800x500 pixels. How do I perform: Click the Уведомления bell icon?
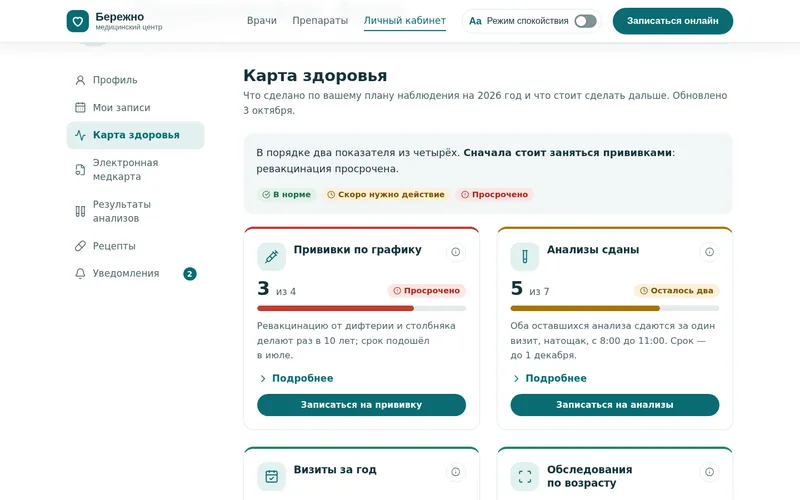tap(80, 273)
